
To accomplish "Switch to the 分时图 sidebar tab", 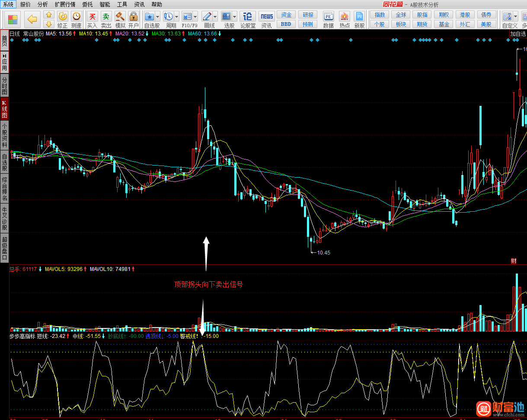I will [x=4, y=86].
